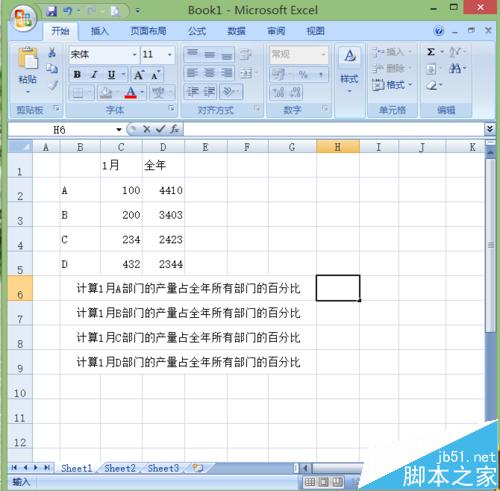This screenshot has height=491, width=500.
Task: Apply fill color bucket icon
Action: click(106, 93)
